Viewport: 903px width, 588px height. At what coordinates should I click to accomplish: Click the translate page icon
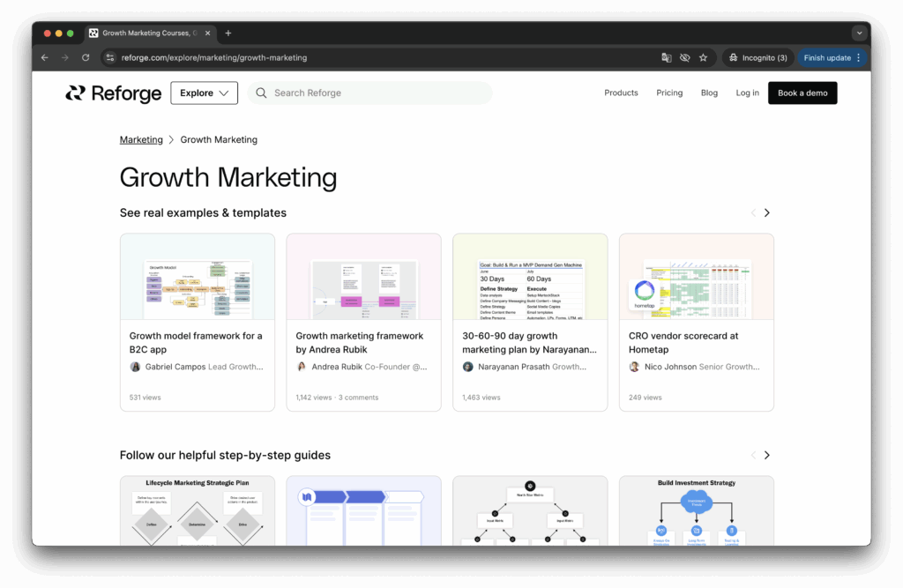click(x=667, y=57)
